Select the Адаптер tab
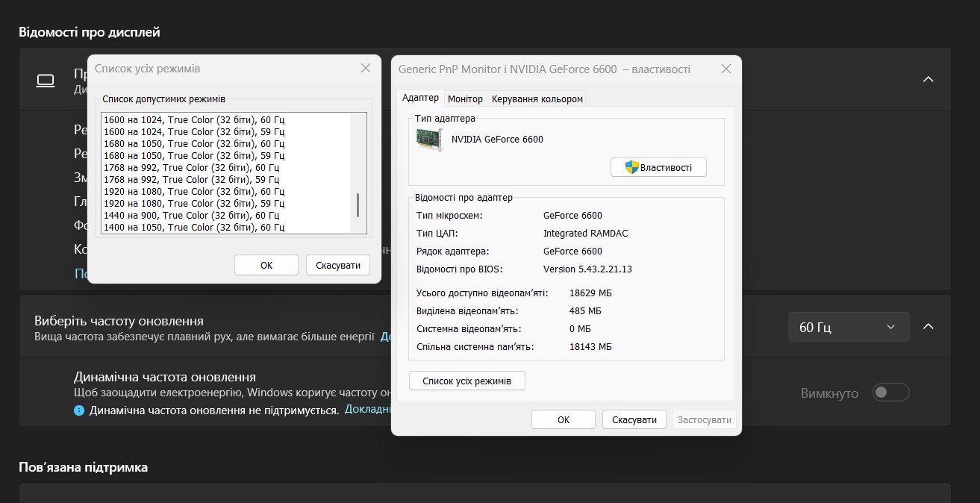980x503 pixels. point(420,99)
